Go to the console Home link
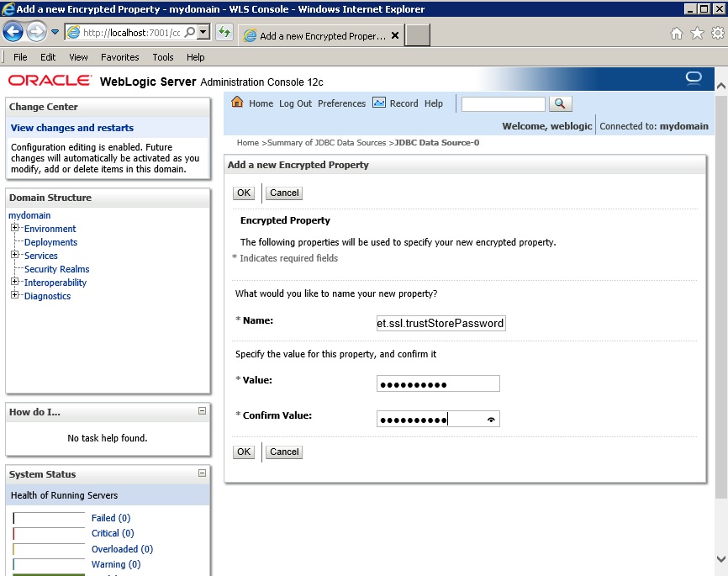 (x=261, y=103)
